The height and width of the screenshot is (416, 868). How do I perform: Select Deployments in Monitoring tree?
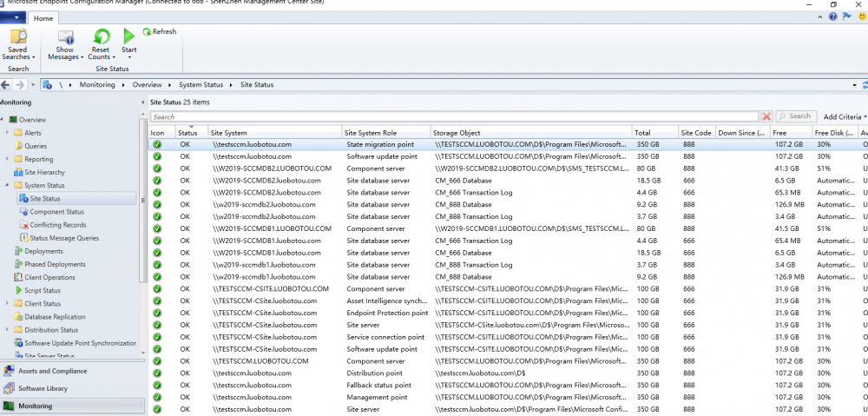click(43, 252)
